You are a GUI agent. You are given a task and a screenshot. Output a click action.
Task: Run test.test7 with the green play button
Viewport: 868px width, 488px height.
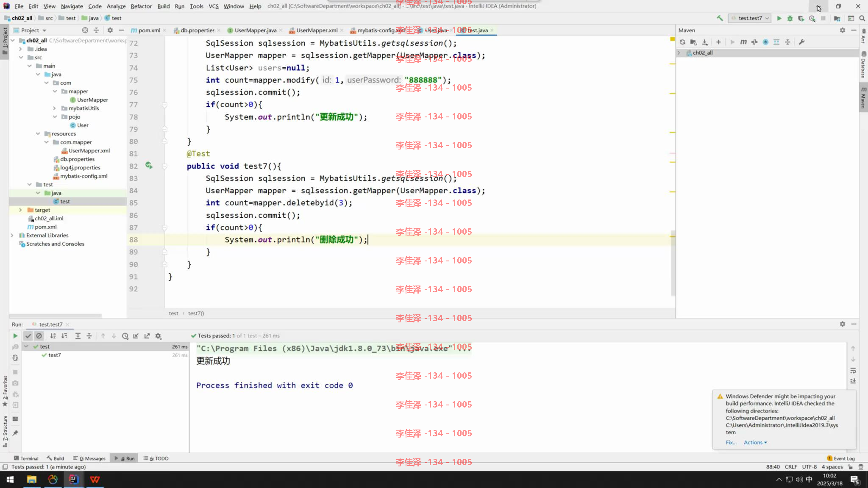click(x=779, y=18)
